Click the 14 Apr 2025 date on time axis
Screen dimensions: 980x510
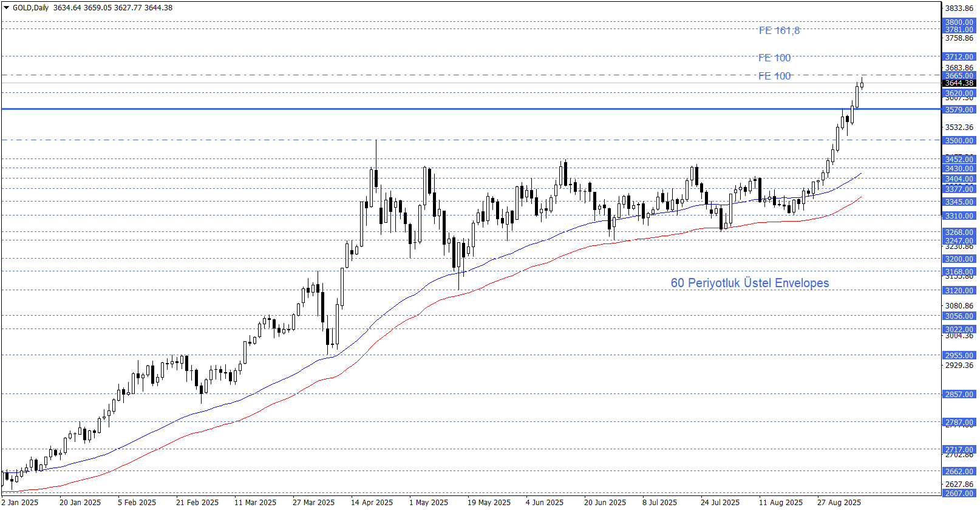pyautogui.click(x=372, y=503)
